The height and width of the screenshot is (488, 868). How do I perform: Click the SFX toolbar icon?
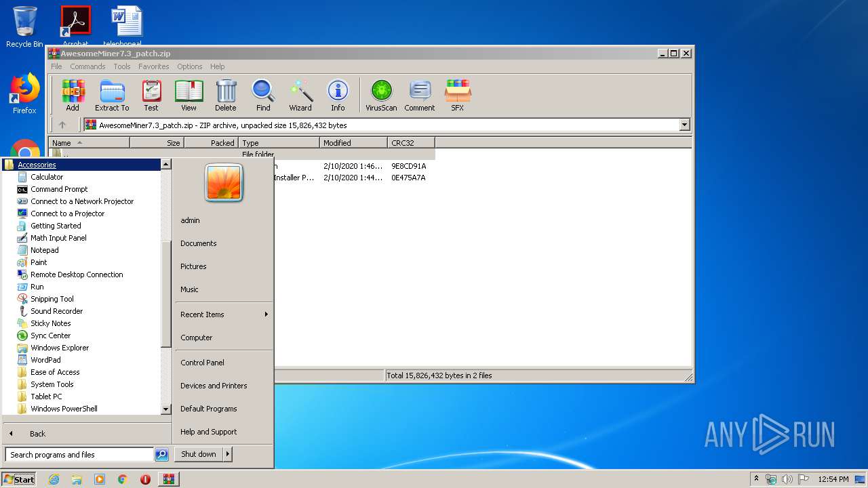[x=458, y=95]
